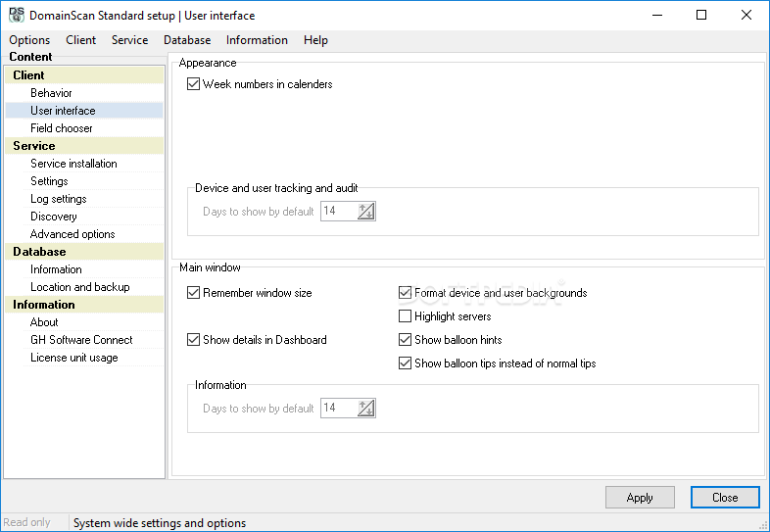Select Behavior in Content tree

pos(84,93)
